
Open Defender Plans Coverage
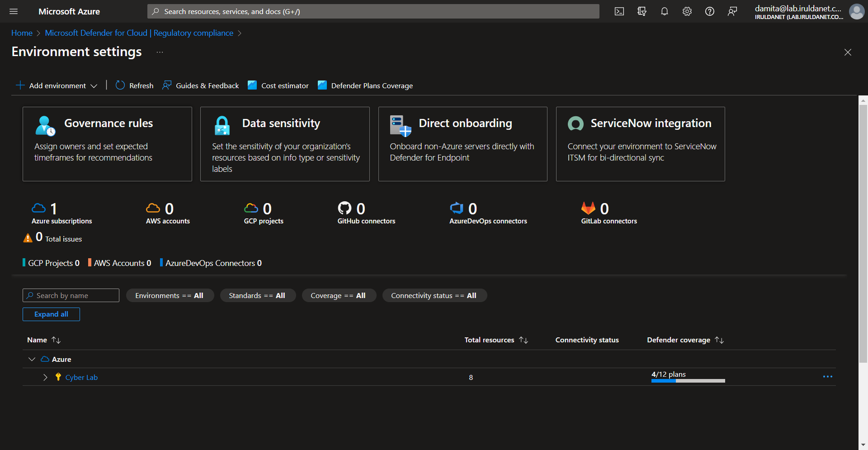pos(372,85)
